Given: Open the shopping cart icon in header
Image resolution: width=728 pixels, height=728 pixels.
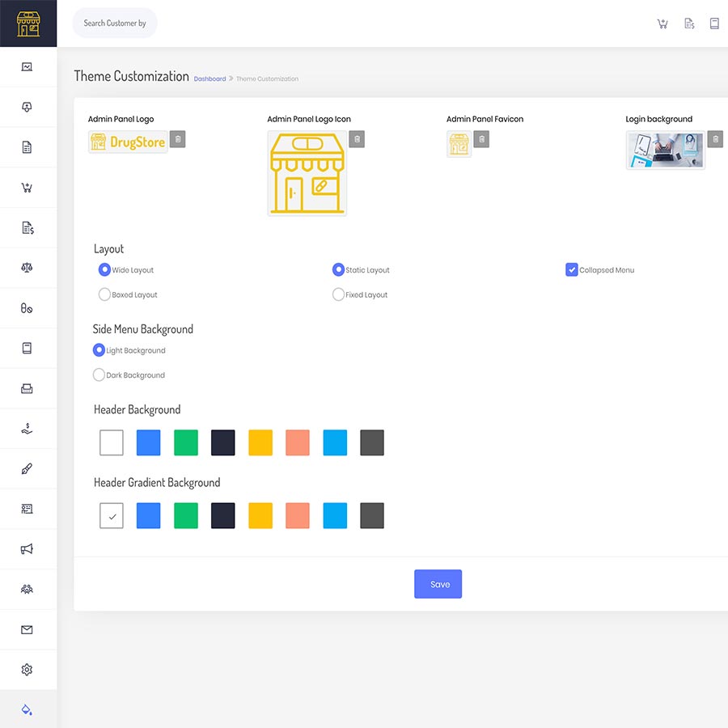Looking at the screenshot, I should click(x=662, y=23).
